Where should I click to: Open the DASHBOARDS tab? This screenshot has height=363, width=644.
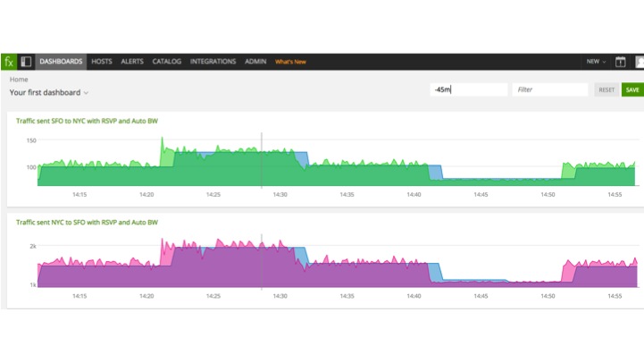[x=61, y=62]
